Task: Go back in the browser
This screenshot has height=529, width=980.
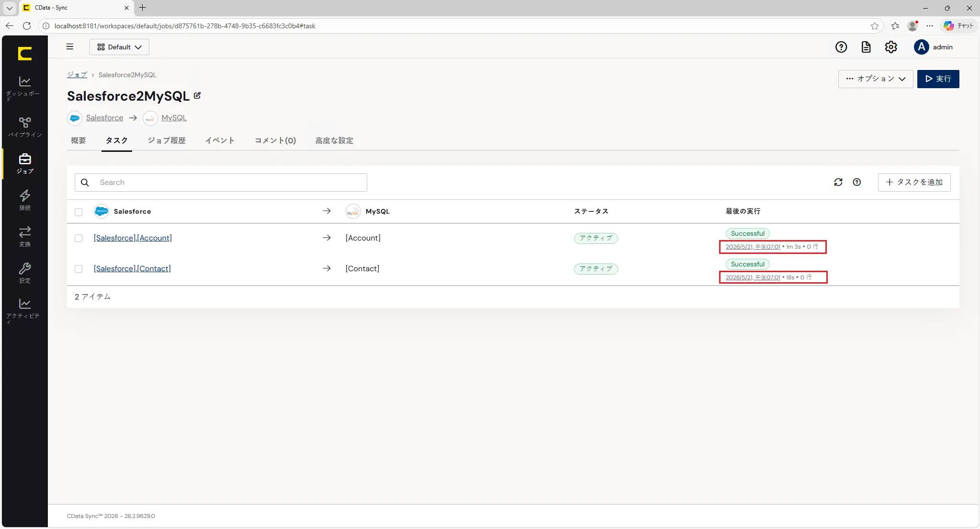Action: pyautogui.click(x=10, y=26)
